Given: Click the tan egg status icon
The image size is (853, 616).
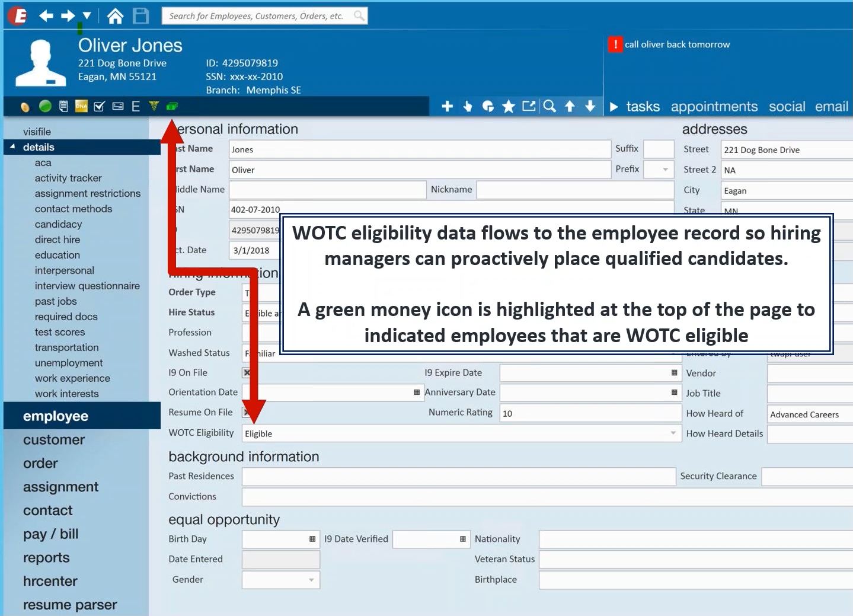Looking at the screenshot, I should [x=25, y=107].
